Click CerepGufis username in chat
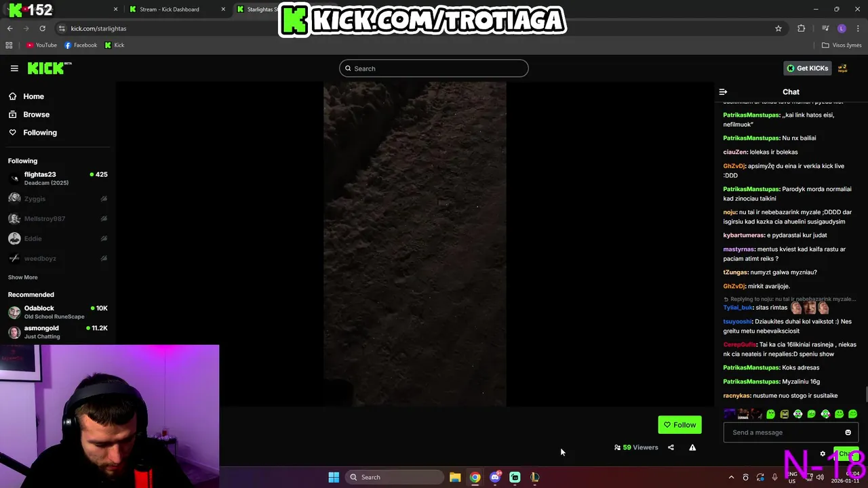 tap(740, 345)
